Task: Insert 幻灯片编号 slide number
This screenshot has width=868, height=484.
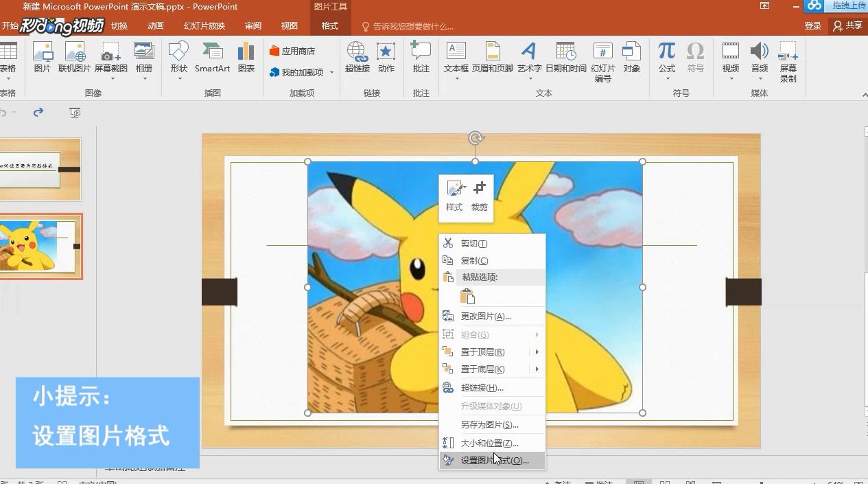Action: [603, 62]
